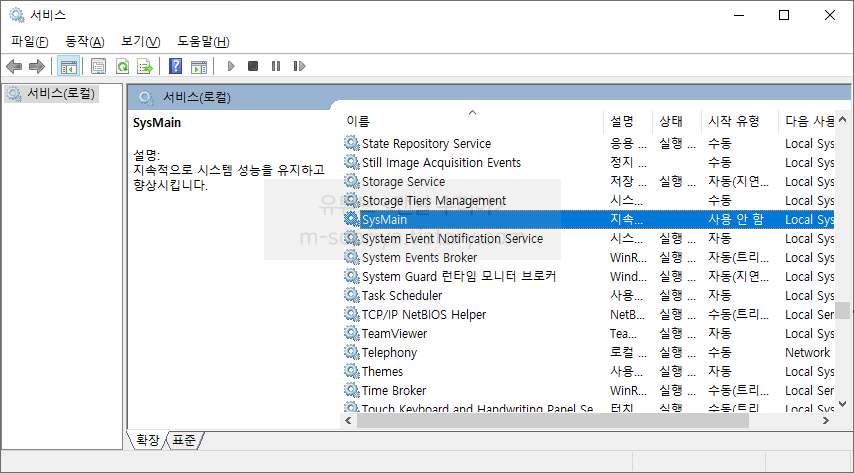Image resolution: width=854 pixels, height=473 pixels.
Task: Toggle the Action Pane toolbar icon
Action: [199, 66]
